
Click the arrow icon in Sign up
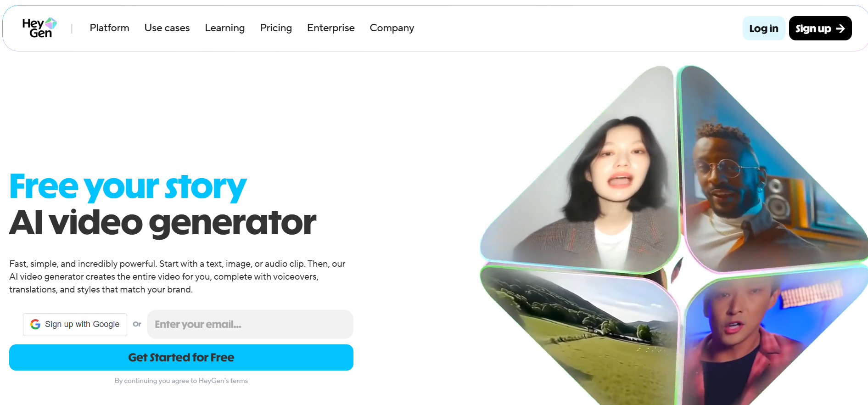[840, 28]
